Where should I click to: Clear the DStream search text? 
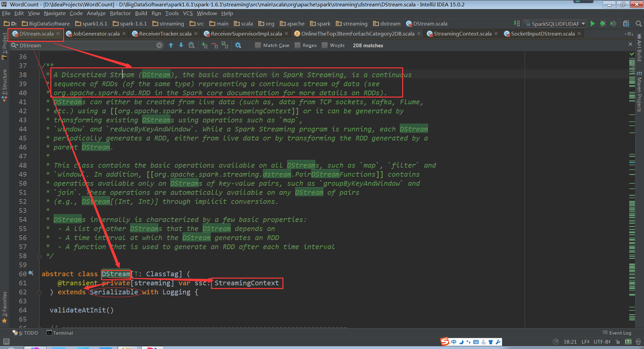coord(159,45)
